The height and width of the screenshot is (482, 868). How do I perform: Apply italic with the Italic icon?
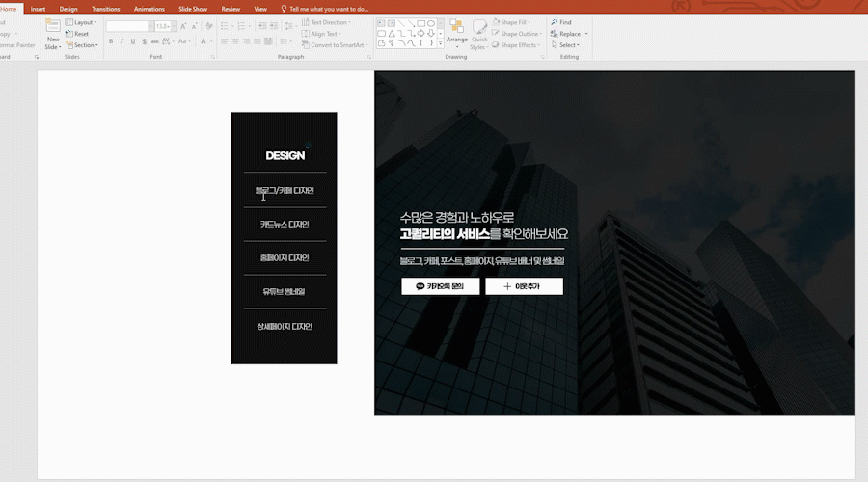(x=122, y=41)
